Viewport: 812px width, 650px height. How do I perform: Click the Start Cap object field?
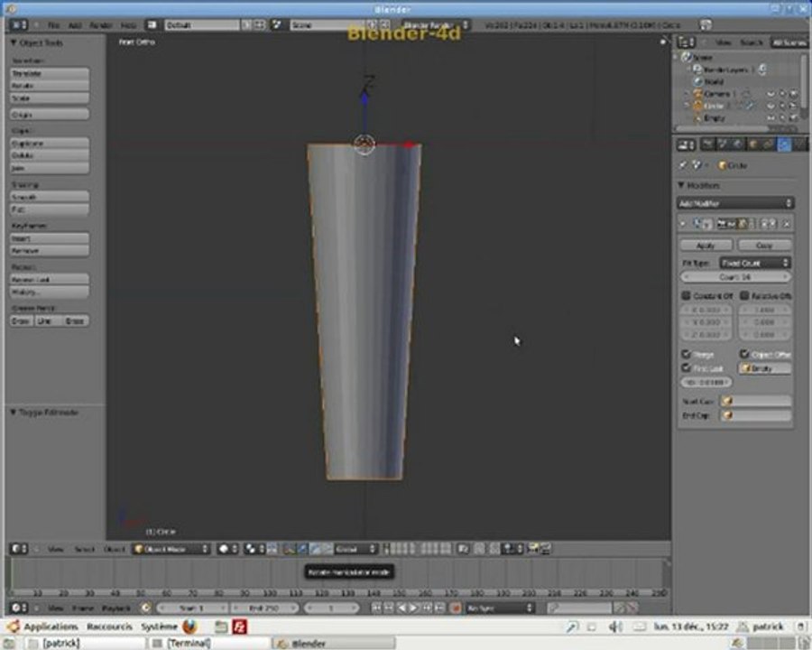pos(757,401)
